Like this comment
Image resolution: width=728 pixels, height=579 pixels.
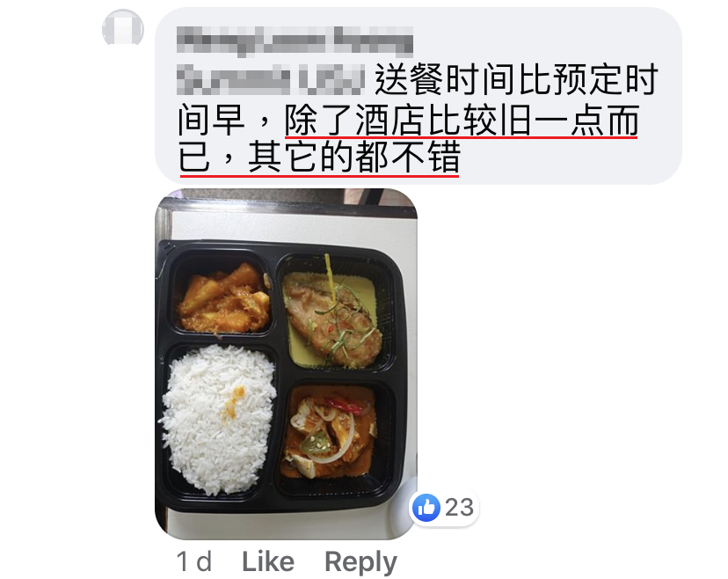tap(268, 561)
